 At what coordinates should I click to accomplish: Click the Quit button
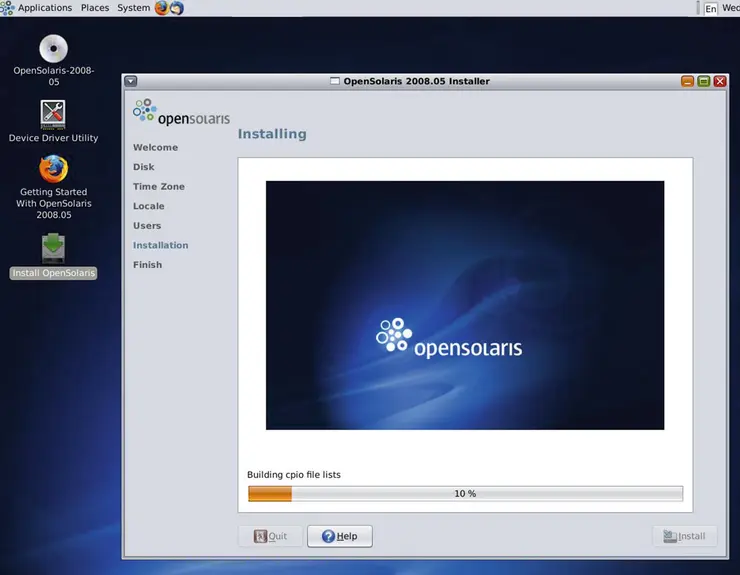[270, 536]
